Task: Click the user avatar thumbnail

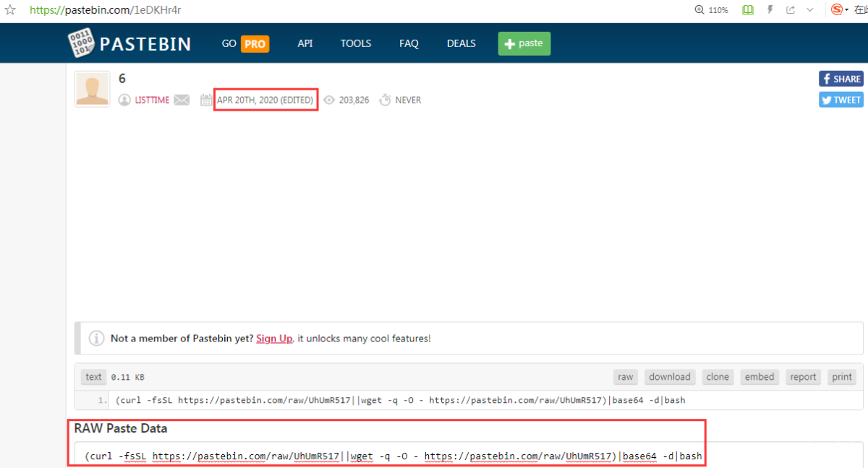Action: (x=92, y=89)
